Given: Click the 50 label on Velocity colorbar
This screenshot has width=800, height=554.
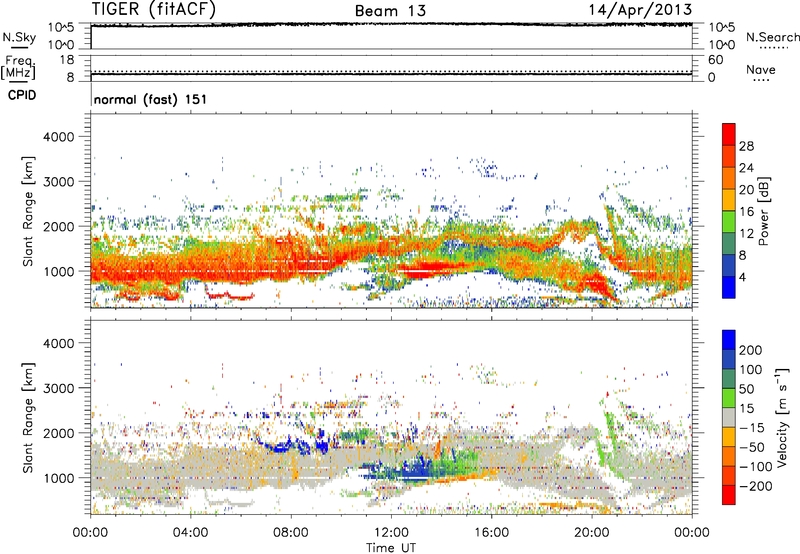Looking at the screenshot, I should point(746,389).
